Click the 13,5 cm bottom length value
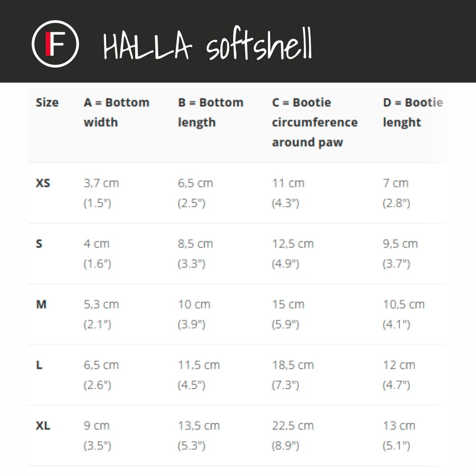476x476 pixels. click(199, 426)
